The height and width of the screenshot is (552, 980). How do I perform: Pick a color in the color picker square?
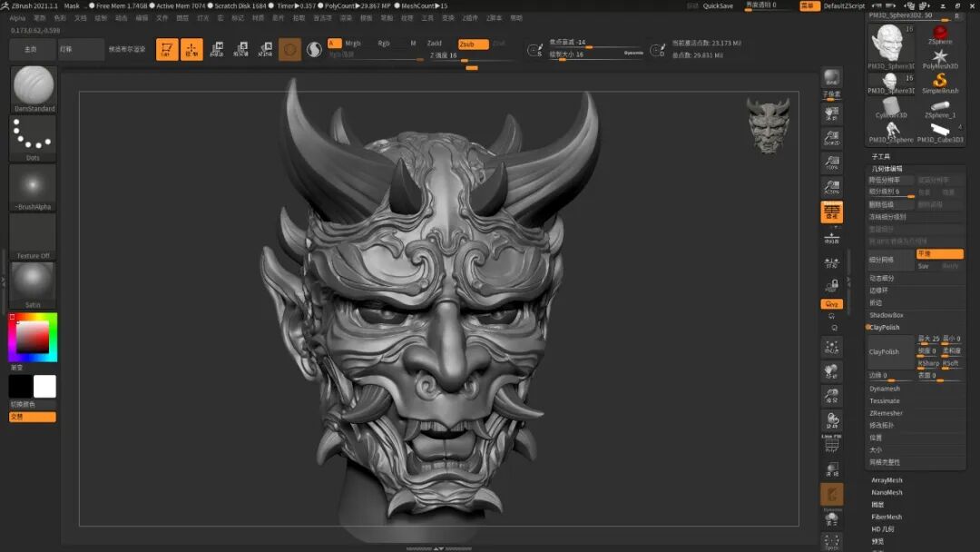point(33,337)
